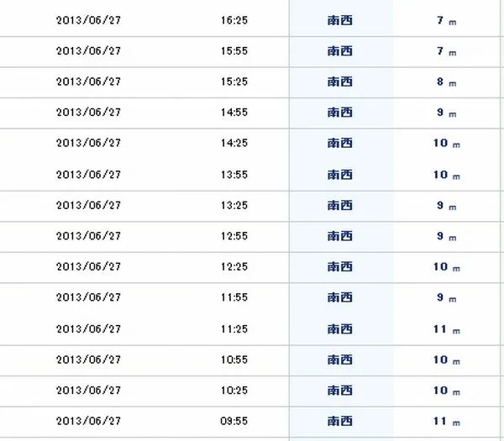Select the 11:55 time cell
The image size is (504, 441).
coord(234,297)
